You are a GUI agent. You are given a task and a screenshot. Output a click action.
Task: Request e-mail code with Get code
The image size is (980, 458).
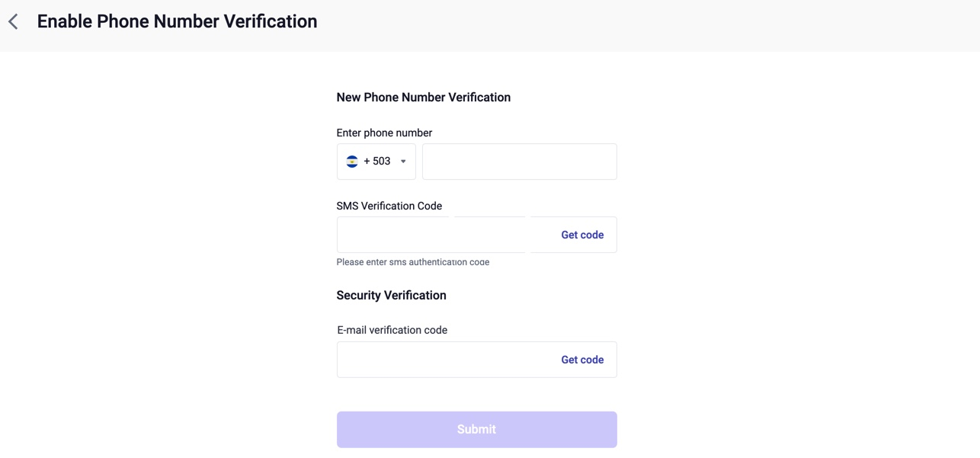coord(582,360)
